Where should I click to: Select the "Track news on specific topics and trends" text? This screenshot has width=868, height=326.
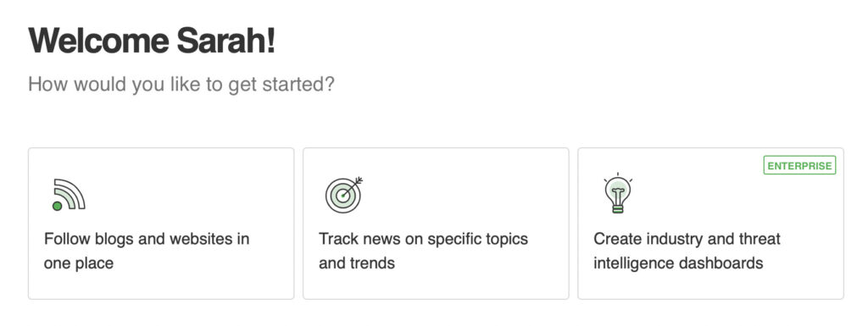pos(424,251)
